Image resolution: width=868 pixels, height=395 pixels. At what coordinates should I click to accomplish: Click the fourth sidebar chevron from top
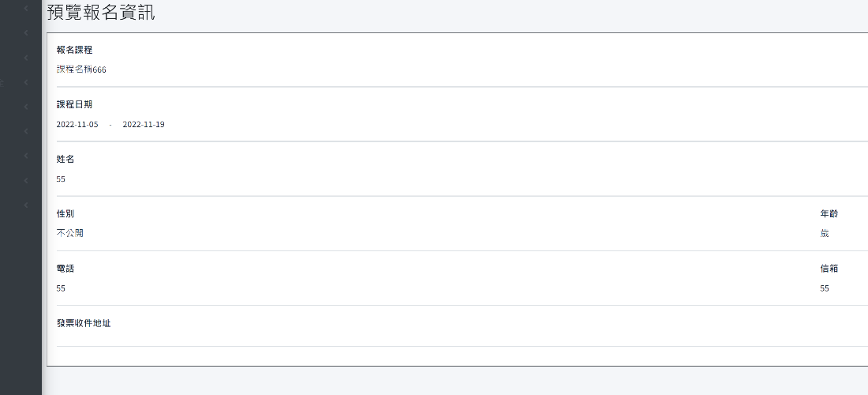(x=26, y=81)
